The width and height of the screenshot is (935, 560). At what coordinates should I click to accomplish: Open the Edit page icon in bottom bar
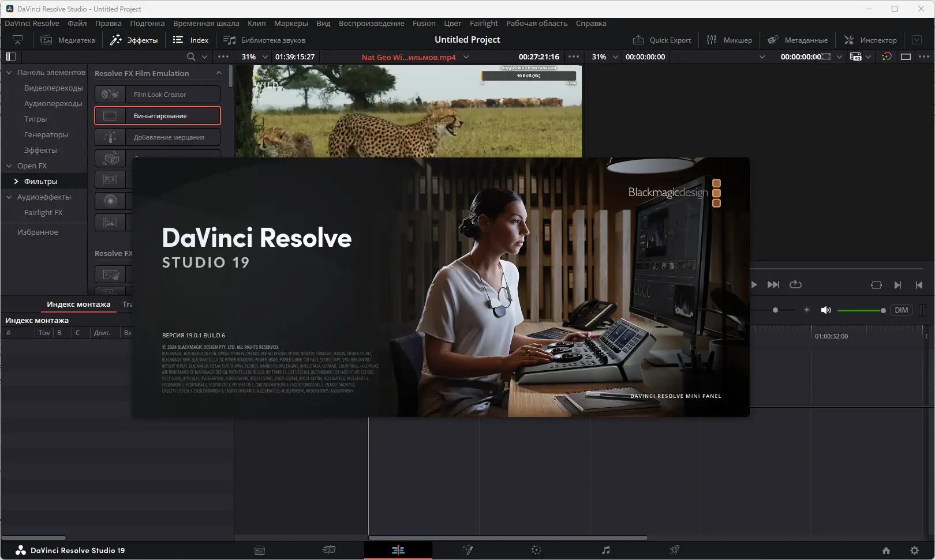[x=398, y=550]
